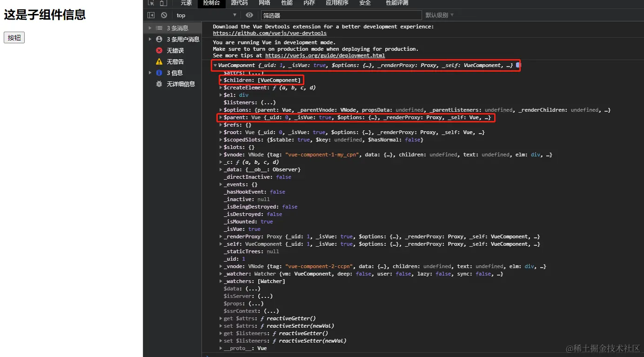This screenshot has height=357, width=644.
Task: Open the vue-devtools GitHub link
Action: click(x=269, y=34)
